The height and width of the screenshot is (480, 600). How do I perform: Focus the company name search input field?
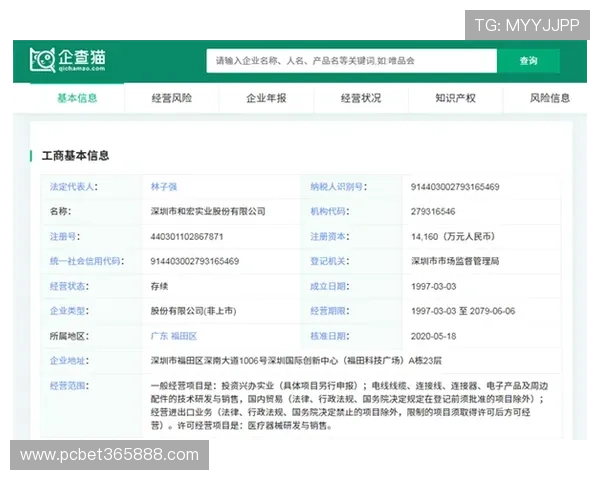(352, 60)
